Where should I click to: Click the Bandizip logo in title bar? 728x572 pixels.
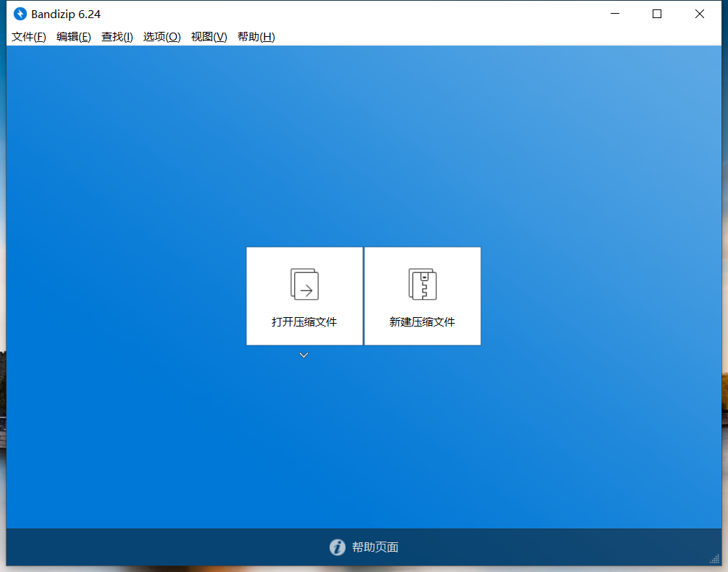tap(20, 14)
